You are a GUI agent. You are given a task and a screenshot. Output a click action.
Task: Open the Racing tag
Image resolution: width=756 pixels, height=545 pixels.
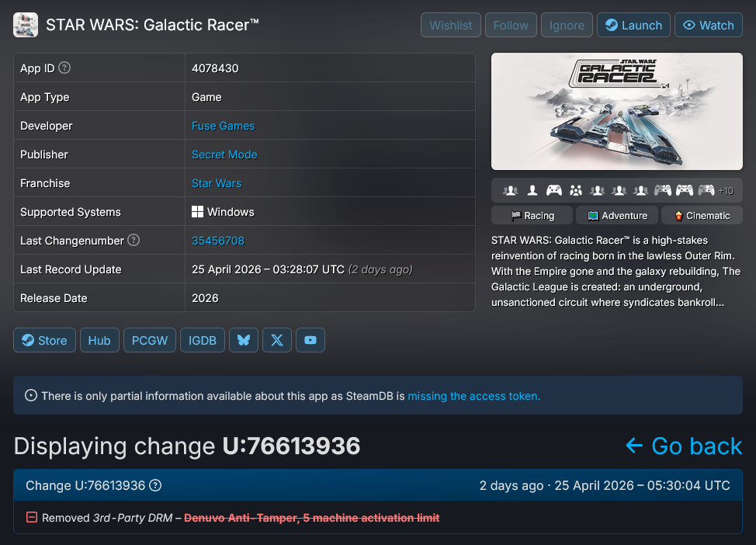(532, 216)
